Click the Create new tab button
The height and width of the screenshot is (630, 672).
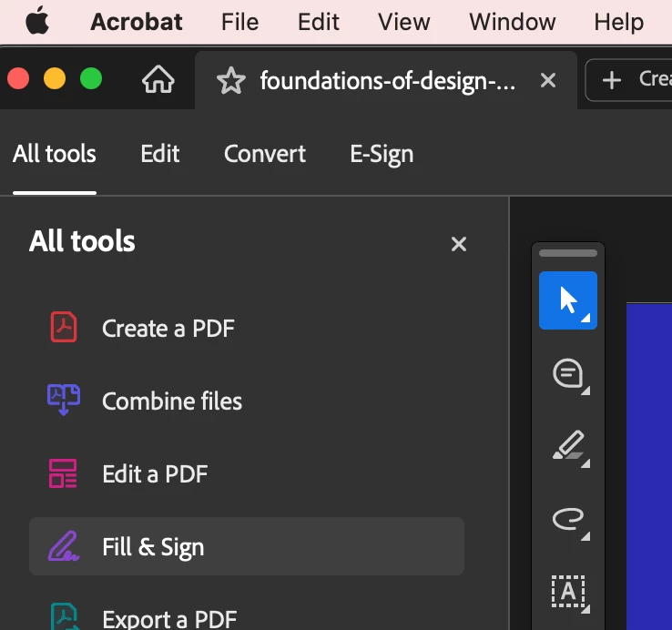tap(629, 80)
